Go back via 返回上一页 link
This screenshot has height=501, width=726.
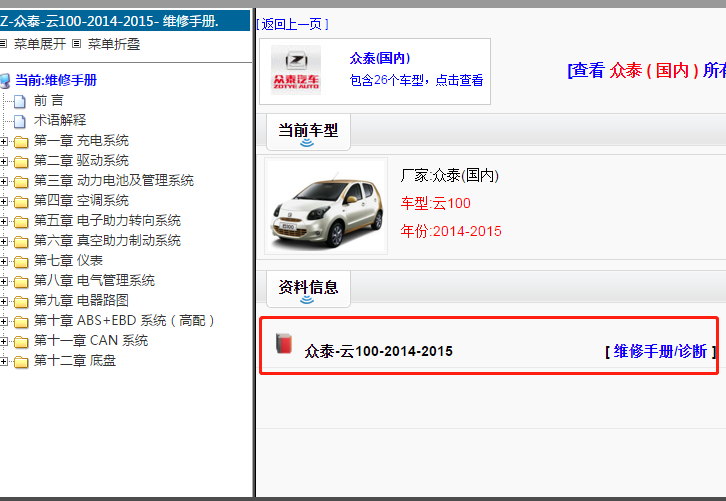point(292,24)
